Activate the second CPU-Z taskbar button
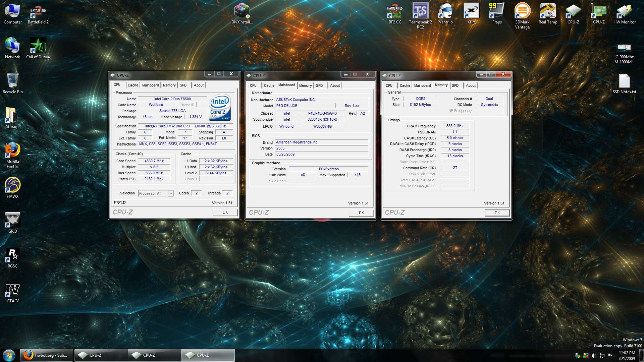 coord(154,355)
